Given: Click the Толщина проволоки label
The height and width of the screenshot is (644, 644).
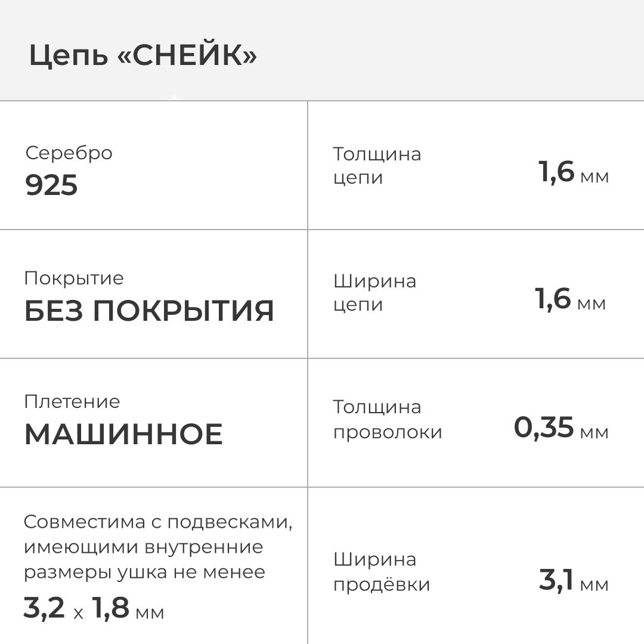Looking at the screenshot, I should 387,419.
